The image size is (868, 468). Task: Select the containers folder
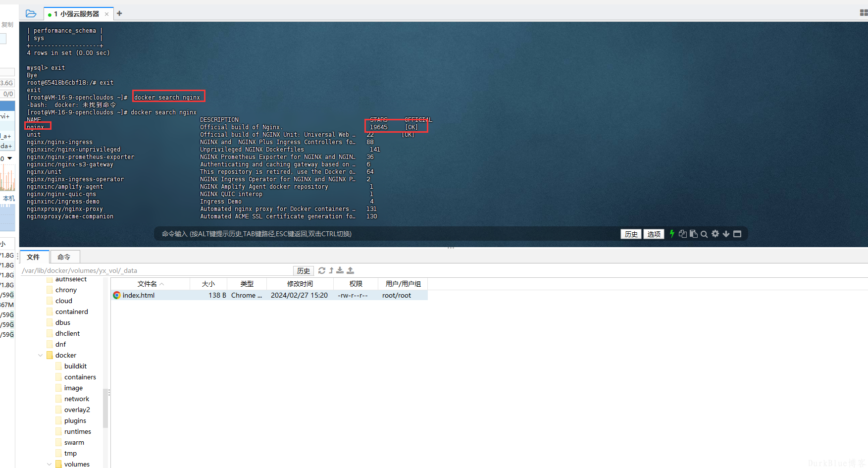(x=80, y=377)
